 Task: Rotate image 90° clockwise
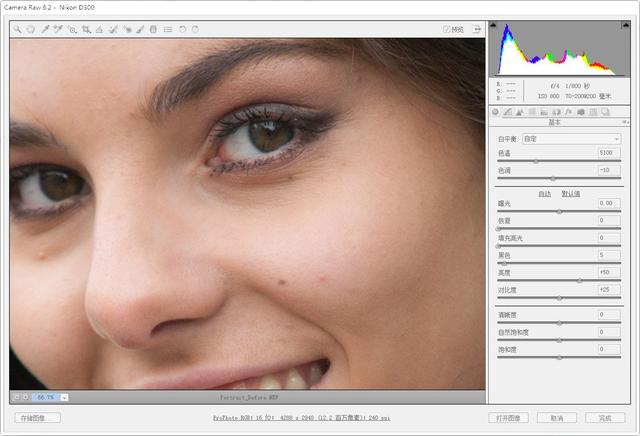[196, 29]
